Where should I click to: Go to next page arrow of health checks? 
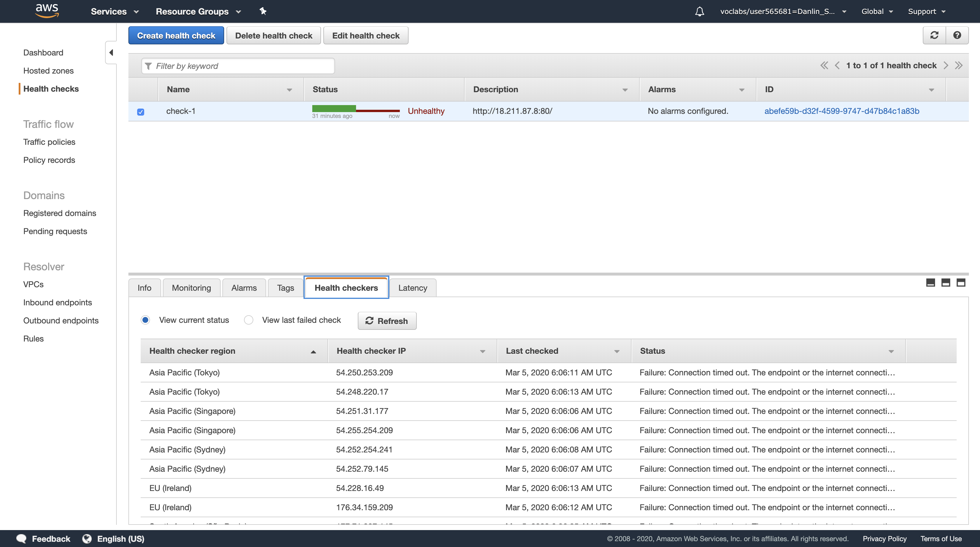tap(946, 65)
